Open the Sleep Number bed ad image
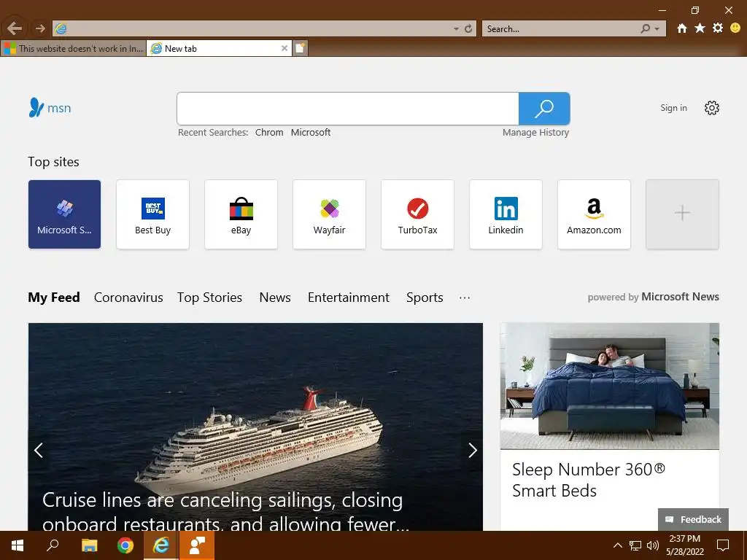Screen dimensions: 747x560 pos(610,386)
